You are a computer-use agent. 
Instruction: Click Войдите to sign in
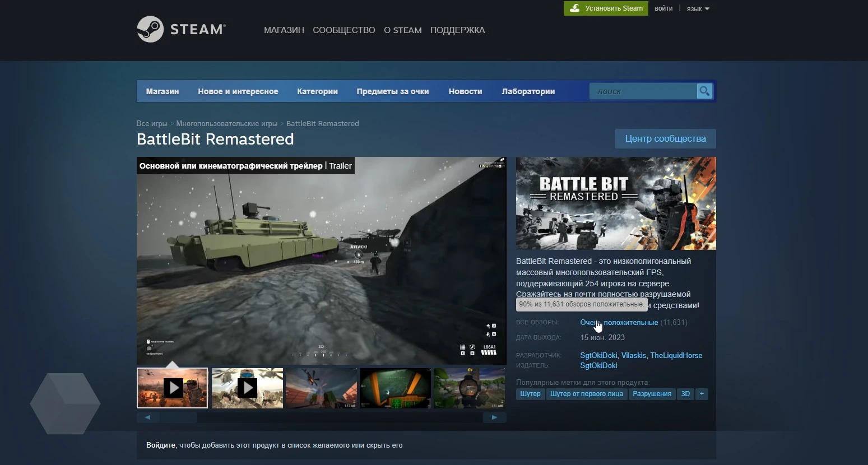pyautogui.click(x=160, y=444)
